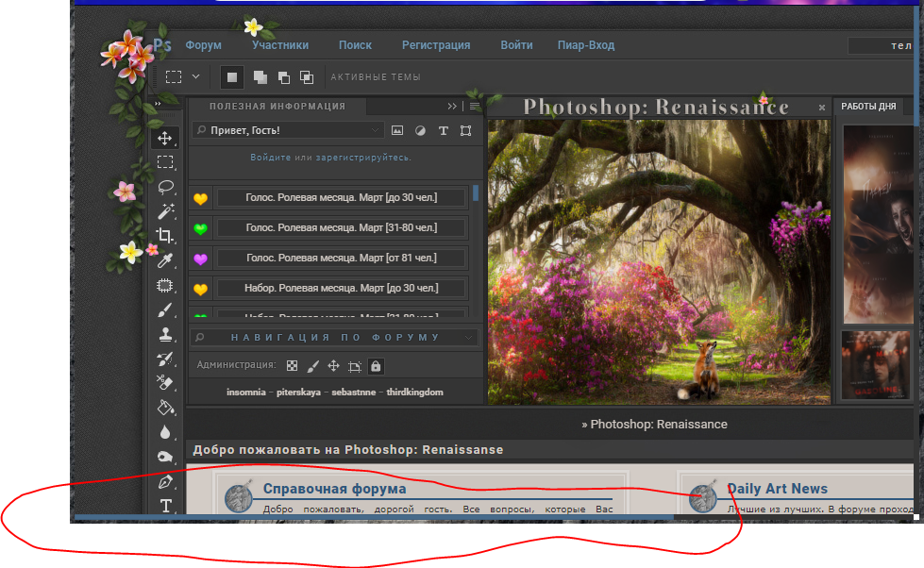Toggle the Subtract from Selection mode button
The height and width of the screenshot is (568, 924).
point(283,77)
